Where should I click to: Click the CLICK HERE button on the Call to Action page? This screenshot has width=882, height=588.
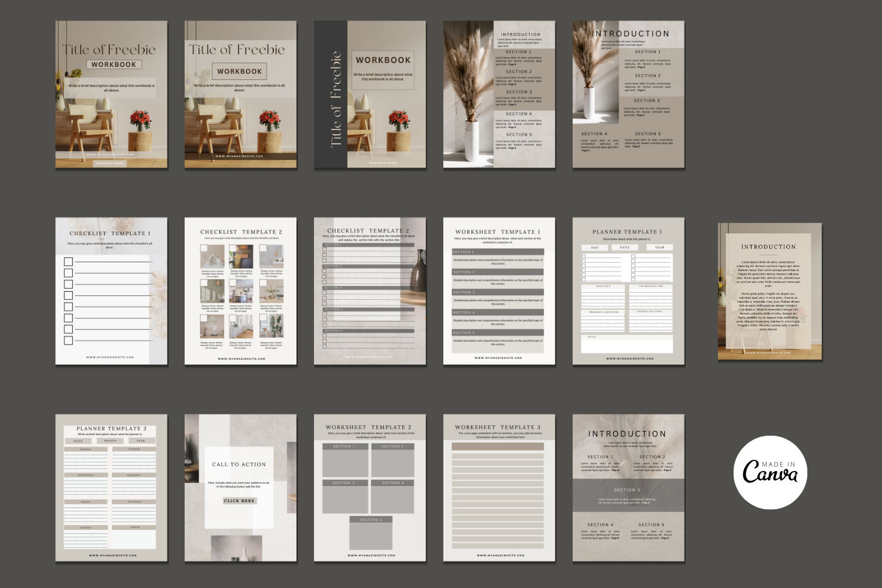coord(239,501)
